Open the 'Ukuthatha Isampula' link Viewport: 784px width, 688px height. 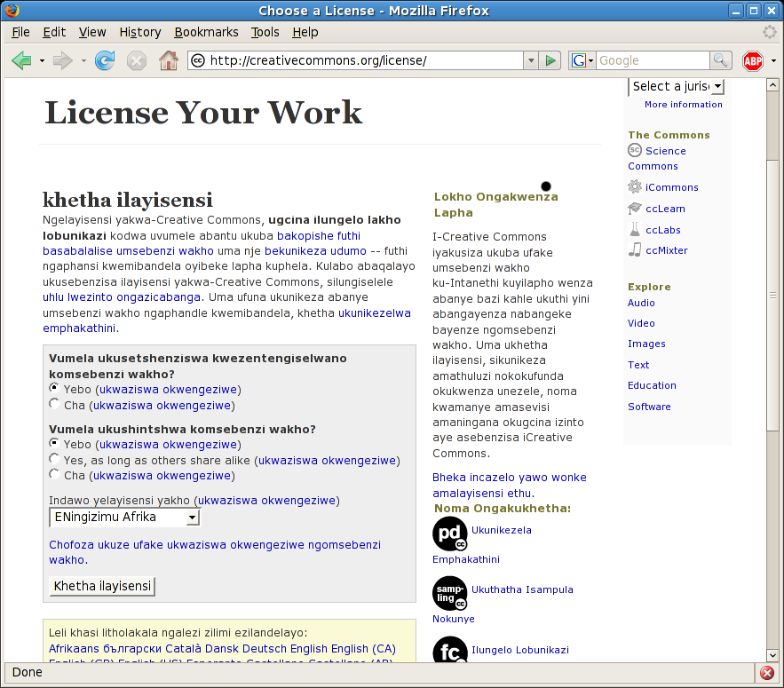pos(522,589)
